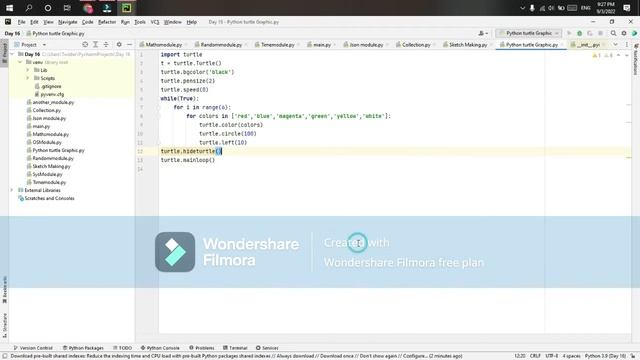
Task: Click the Run button in the toolbar
Action: point(569,33)
